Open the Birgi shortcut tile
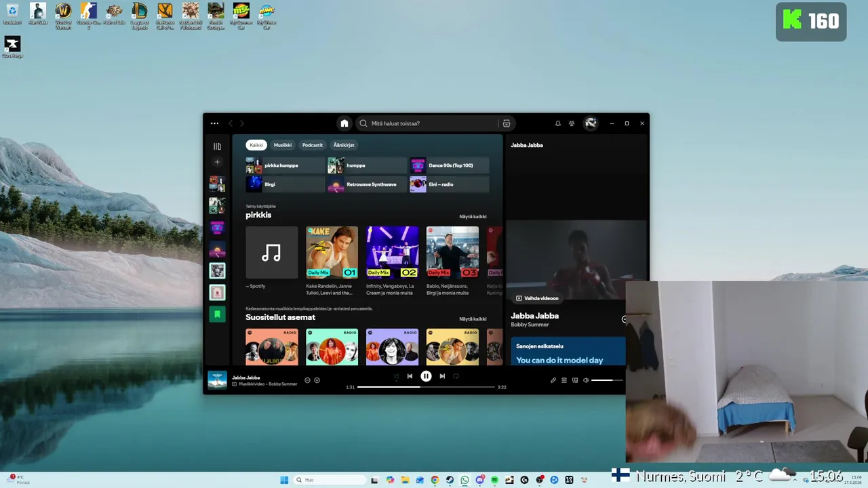 pos(285,184)
